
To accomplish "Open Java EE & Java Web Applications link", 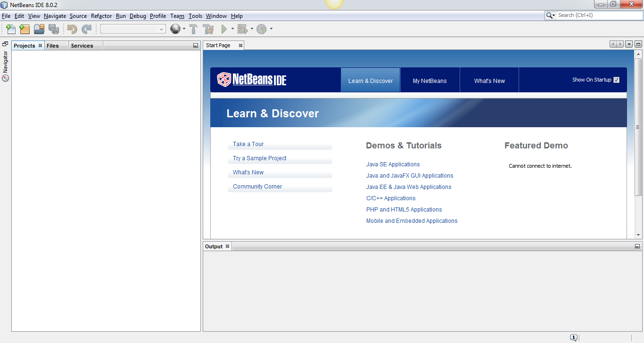I will 409,187.
